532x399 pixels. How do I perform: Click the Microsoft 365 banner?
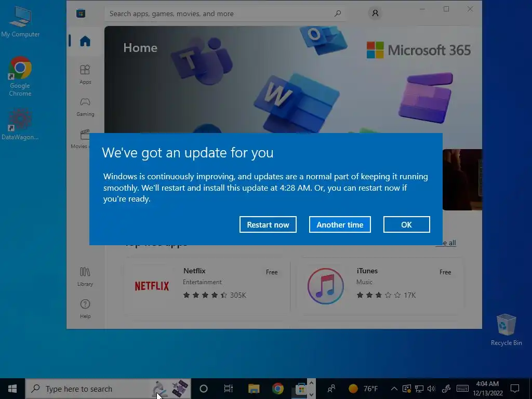coord(293,79)
